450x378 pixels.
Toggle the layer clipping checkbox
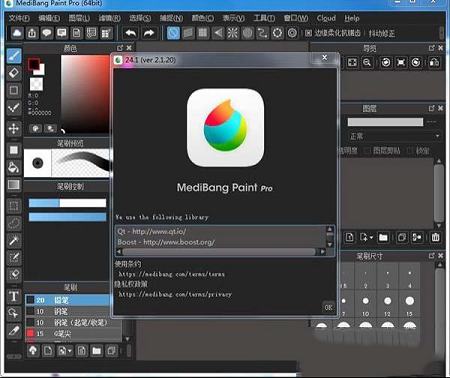point(367,151)
